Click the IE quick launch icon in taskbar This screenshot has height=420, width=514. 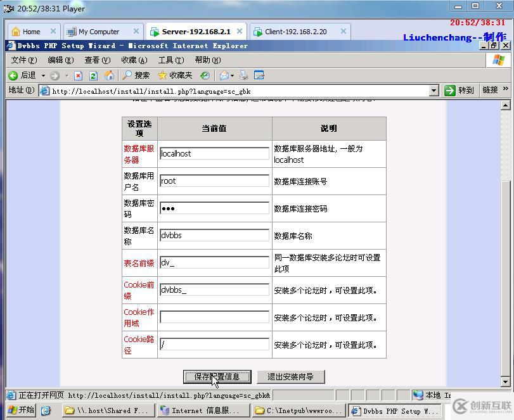(46, 410)
